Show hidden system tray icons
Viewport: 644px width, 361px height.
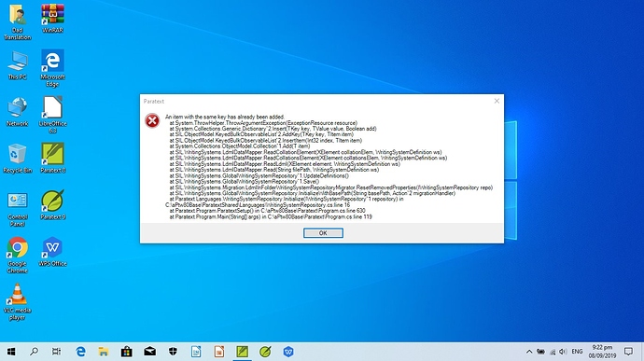click(x=529, y=352)
